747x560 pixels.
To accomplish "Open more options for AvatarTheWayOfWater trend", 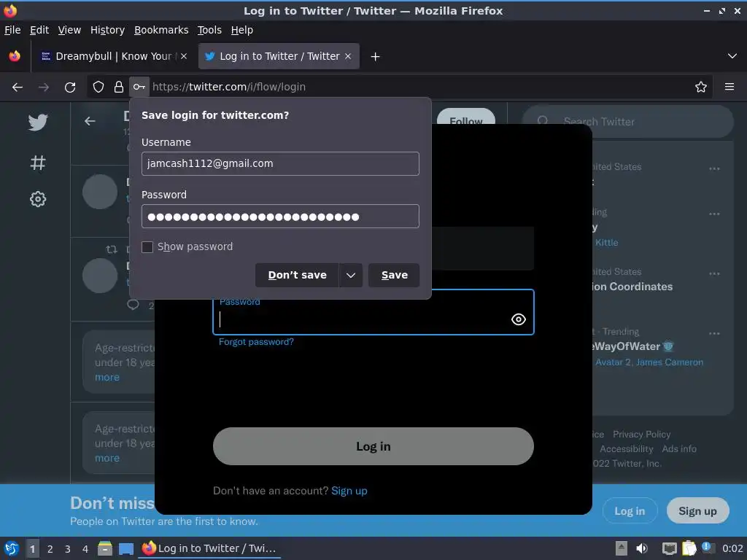I will point(714,333).
